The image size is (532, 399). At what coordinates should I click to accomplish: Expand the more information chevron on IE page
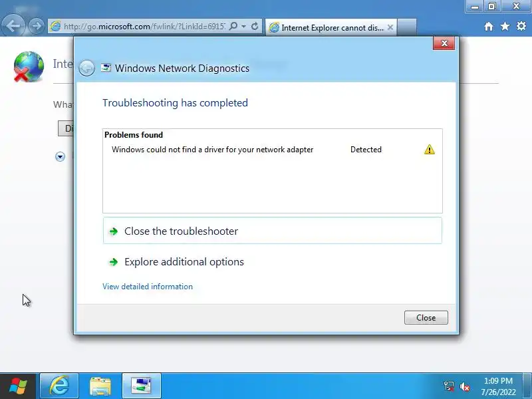[60, 156]
